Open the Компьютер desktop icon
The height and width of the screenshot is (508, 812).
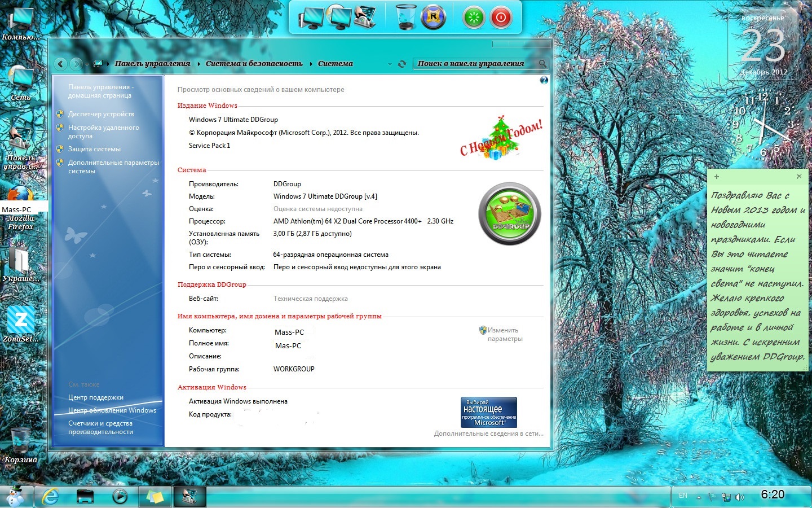click(21, 23)
